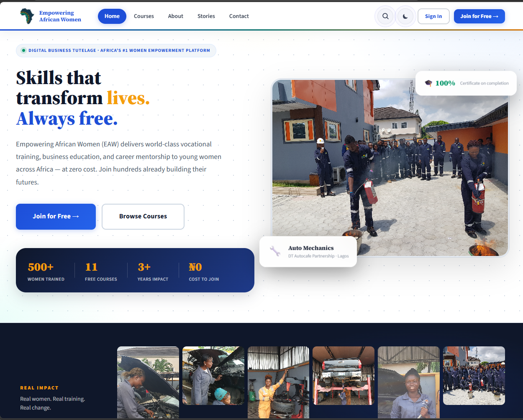Click the 100% Certificate on completion badge
The height and width of the screenshot is (420, 523).
click(466, 83)
